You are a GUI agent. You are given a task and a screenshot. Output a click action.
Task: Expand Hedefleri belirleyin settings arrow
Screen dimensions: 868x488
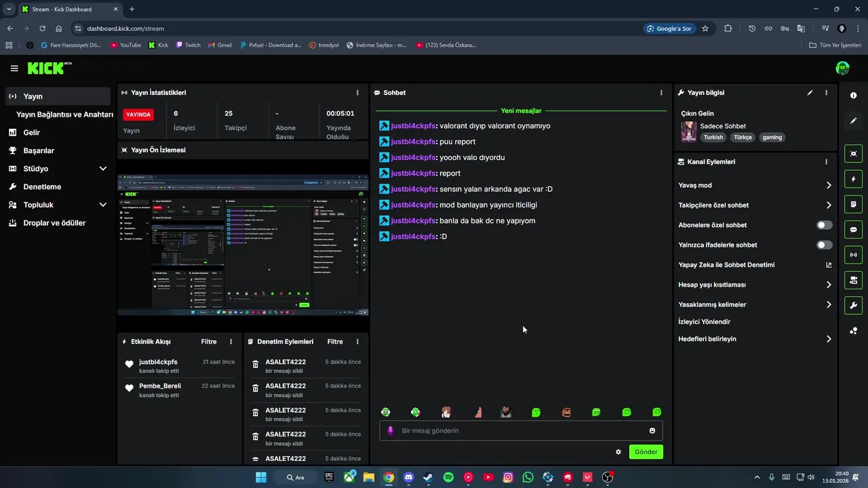829,339
